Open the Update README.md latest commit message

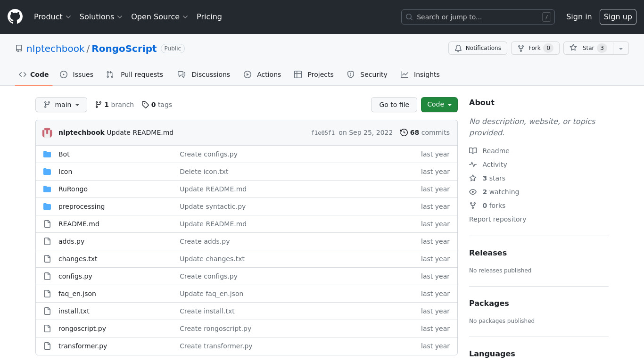point(140,132)
